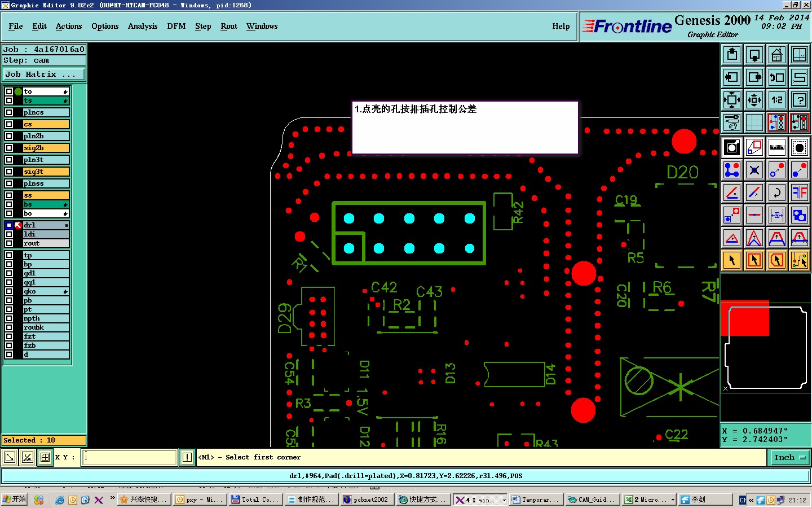Click the zoom in icon with inward arrows
The image size is (812, 508).
click(x=732, y=100)
